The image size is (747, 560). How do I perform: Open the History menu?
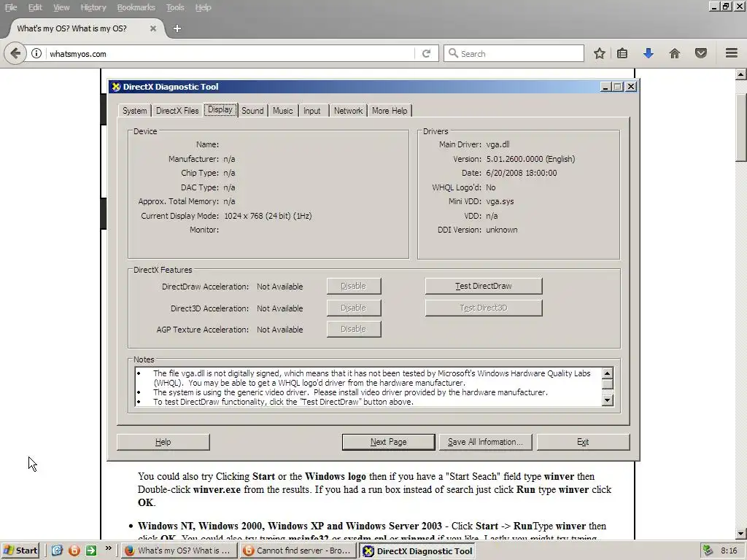(x=93, y=7)
